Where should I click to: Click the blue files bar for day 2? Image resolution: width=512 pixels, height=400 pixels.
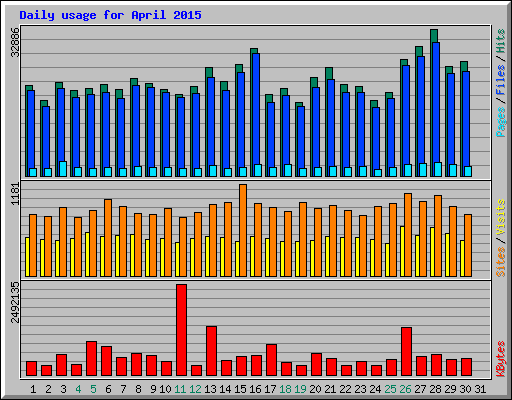pyautogui.click(x=46, y=137)
